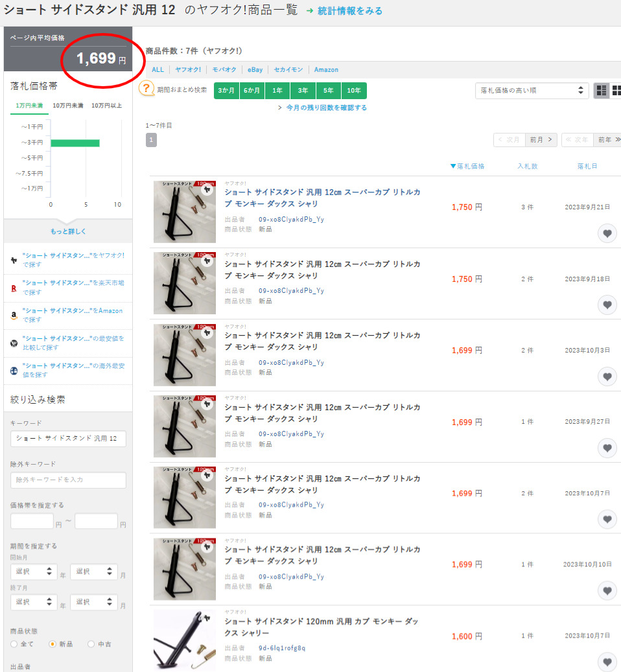Click the 除外キーワード input field
This screenshot has width=621, height=672.
click(68, 480)
